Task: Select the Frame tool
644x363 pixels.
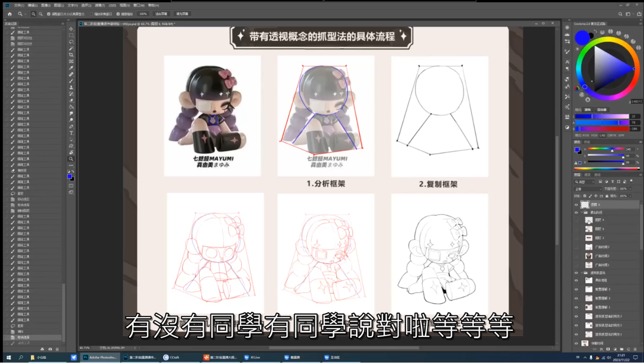Action: 71,61
